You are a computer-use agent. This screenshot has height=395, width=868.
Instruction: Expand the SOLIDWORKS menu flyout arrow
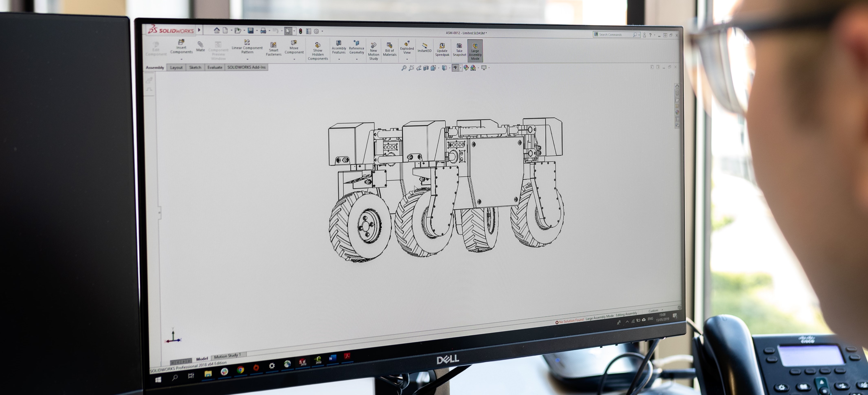point(199,30)
